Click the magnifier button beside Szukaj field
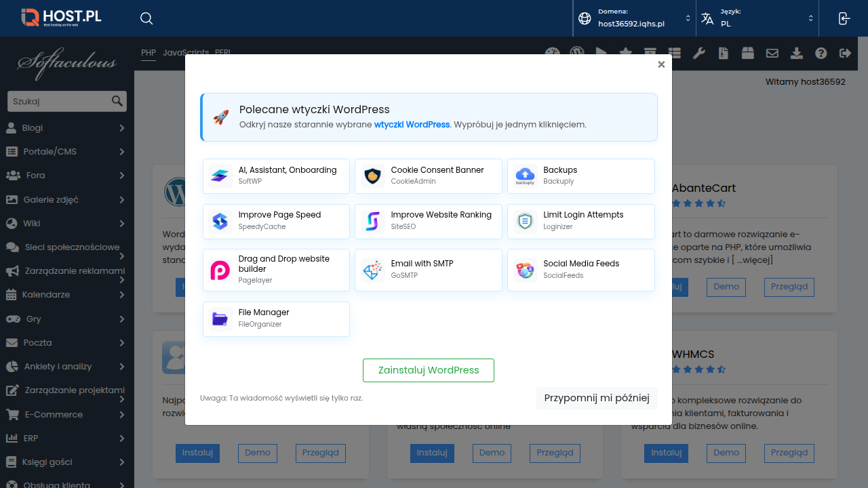The image size is (868, 488). (x=117, y=102)
